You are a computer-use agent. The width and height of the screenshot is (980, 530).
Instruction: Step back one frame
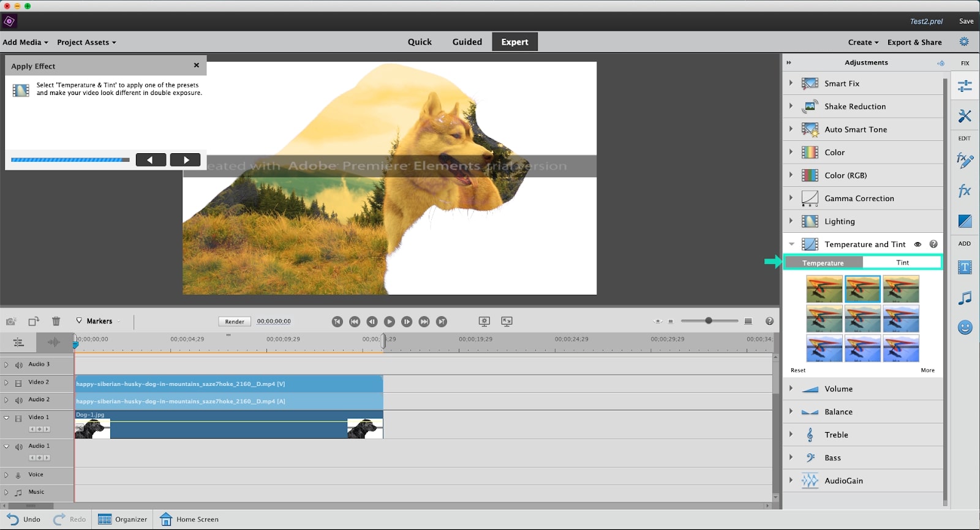[372, 321]
